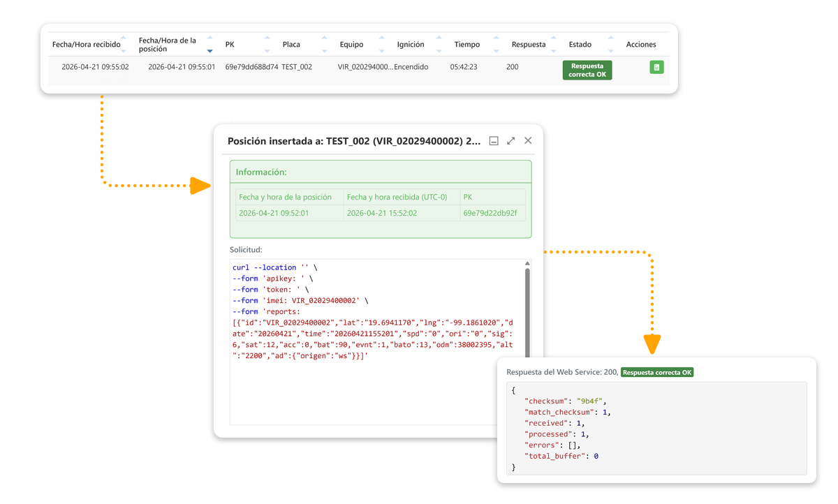The height and width of the screenshot is (504, 838).
Task: Minimize the Posición insertada dialog
Action: pyautogui.click(x=494, y=141)
